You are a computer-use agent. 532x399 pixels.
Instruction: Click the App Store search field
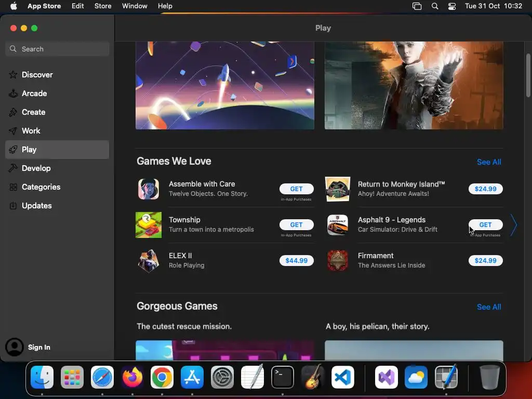57,49
